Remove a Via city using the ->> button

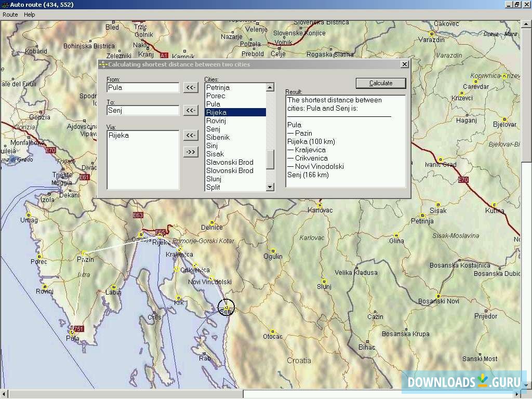[x=191, y=152]
